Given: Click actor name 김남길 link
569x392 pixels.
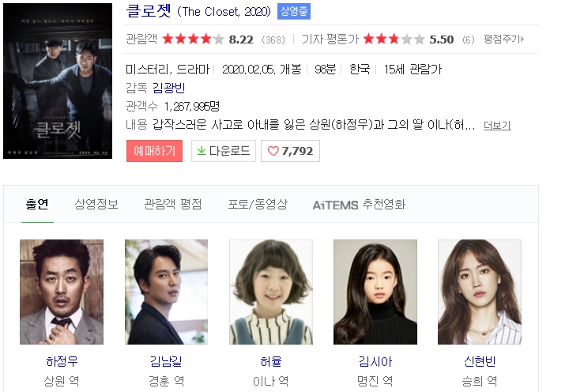Looking at the screenshot, I should coord(166,361).
